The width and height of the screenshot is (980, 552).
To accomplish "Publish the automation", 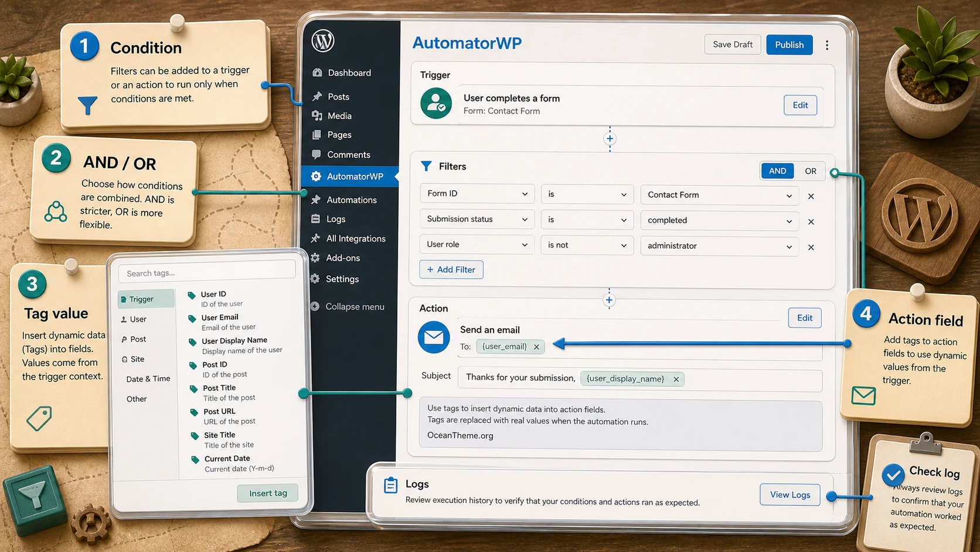I will pyautogui.click(x=789, y=45).
